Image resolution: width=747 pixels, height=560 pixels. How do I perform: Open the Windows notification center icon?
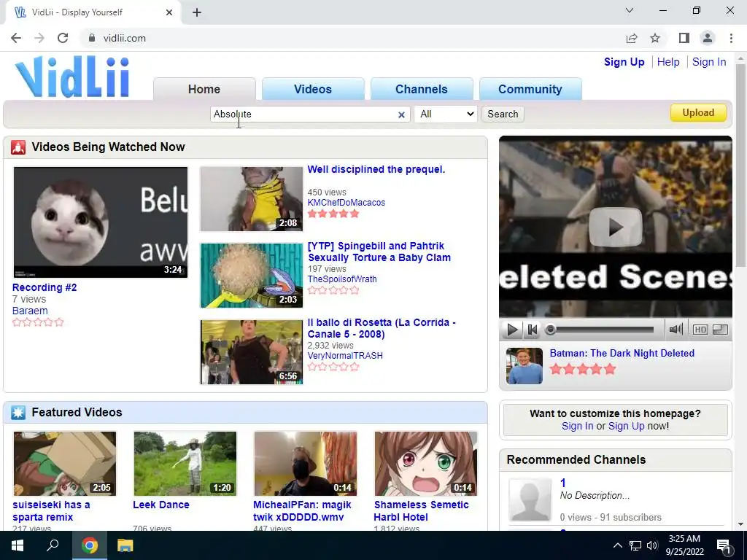(724, 545)
